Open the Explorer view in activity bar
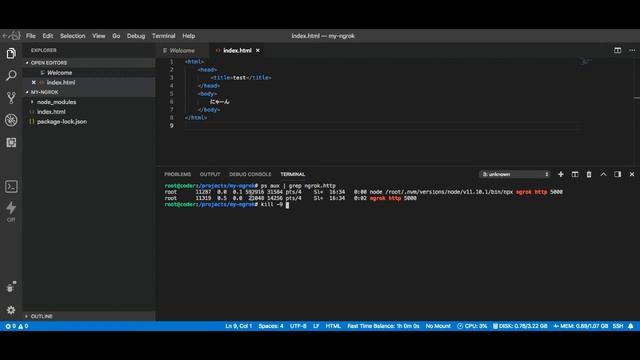Screen dimensions: 640x360 pos(11,53)
